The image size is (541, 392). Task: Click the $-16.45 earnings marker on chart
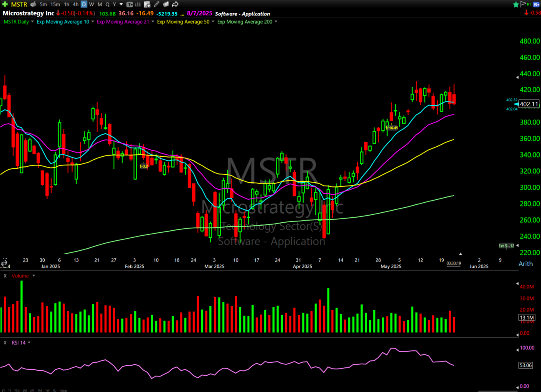tap(391, 128)
